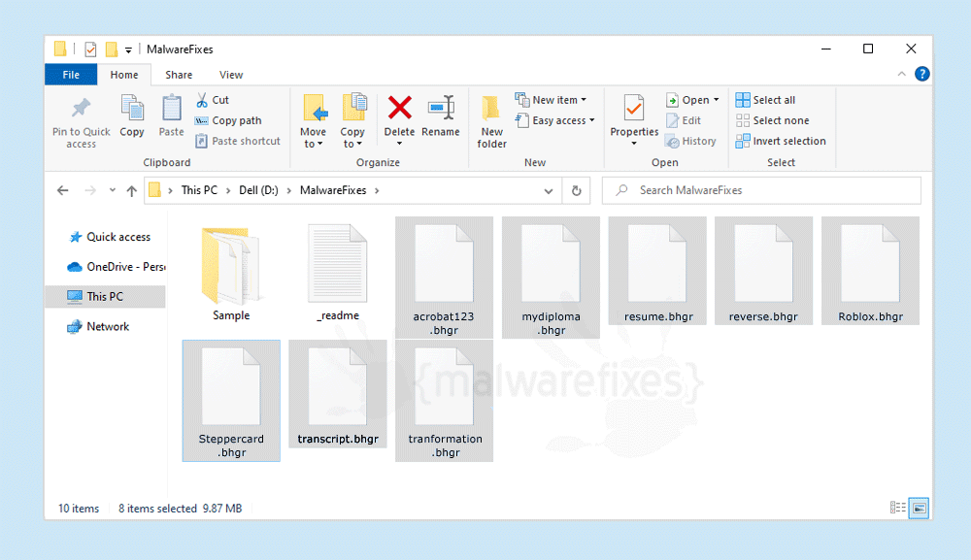This screenshot has height=560, width=971.
Task: Go forward using the forward arrow
Action: pyautogui.click(x=90, y=190)
